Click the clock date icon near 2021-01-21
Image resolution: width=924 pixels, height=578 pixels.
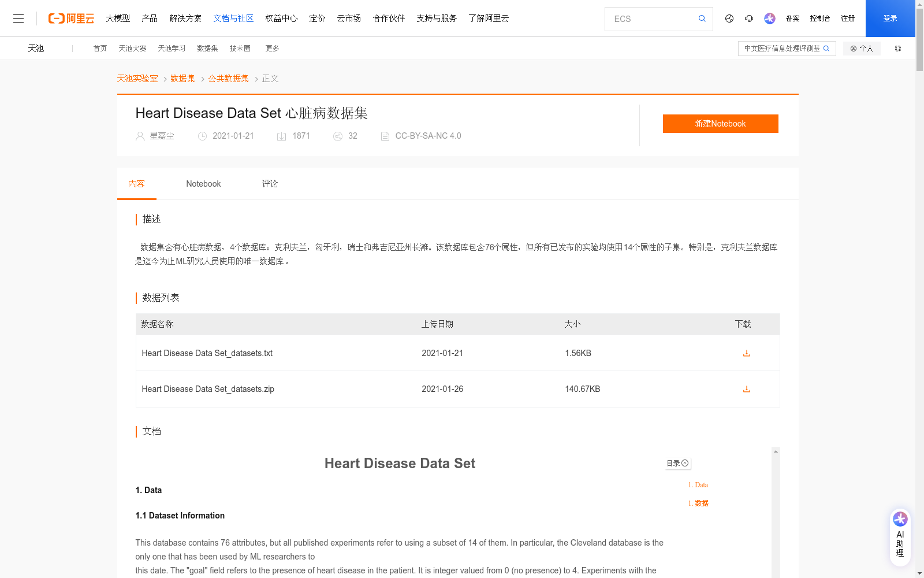202,136
